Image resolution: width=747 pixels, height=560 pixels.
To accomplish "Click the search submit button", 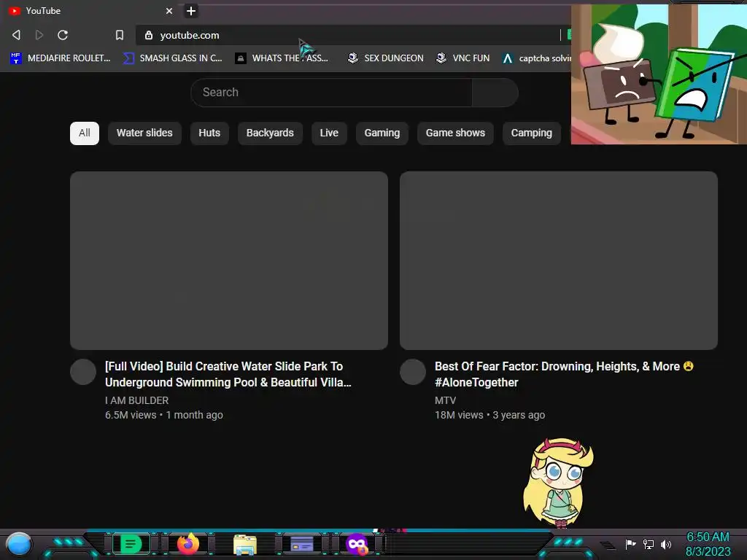I will [x=495, y=93].
